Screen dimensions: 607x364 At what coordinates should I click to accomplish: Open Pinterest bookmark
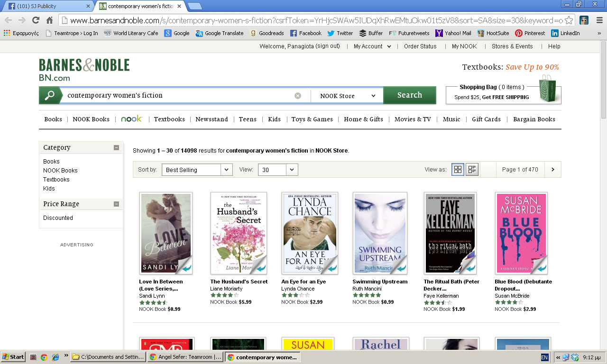pos(530,33)
